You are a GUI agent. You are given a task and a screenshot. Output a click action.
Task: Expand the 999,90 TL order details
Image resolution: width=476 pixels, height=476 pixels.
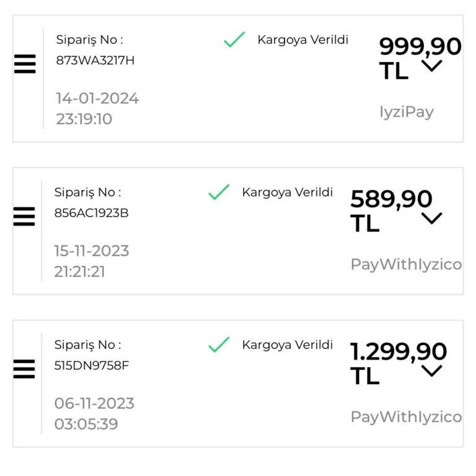[x=432, y=66]
